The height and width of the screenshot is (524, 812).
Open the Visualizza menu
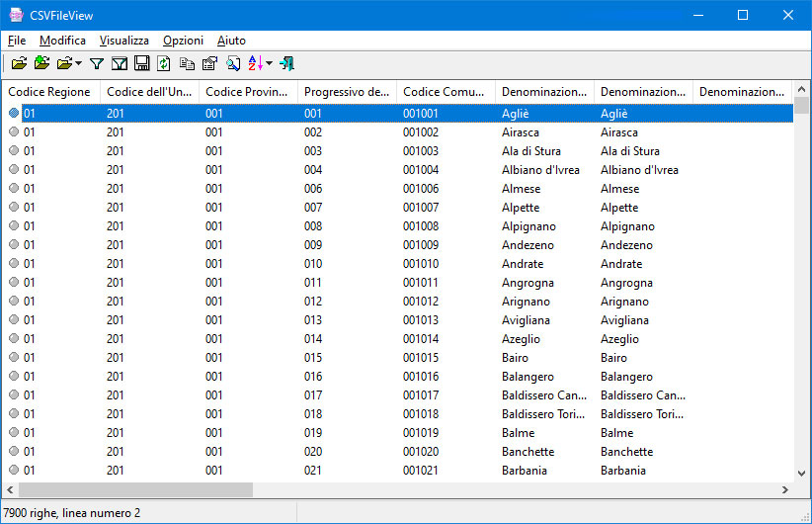pyautogui.click(x=124, y=41)
